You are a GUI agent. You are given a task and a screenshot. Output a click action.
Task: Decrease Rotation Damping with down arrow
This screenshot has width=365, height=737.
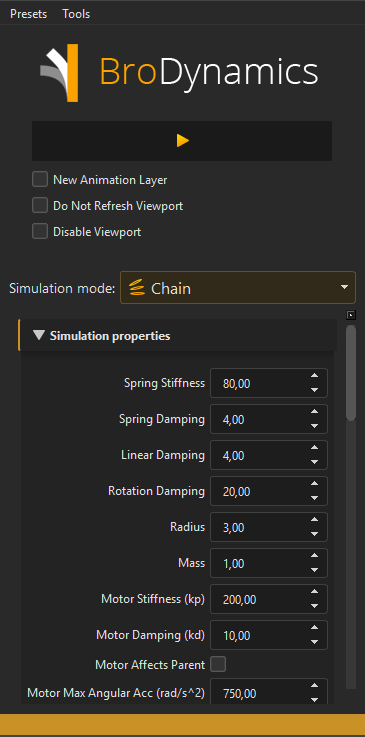(x=315, y=498)
